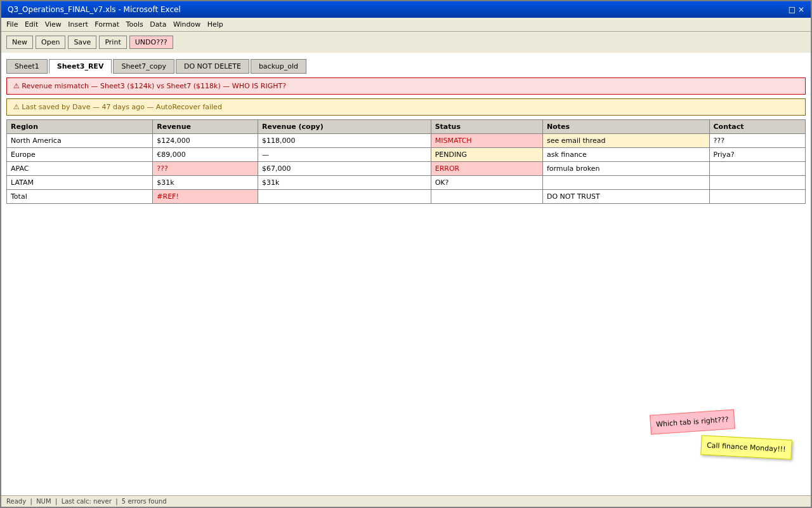Open the Insert menu
The height and width of the screenshot is (508, 812).
pos(78,25)
